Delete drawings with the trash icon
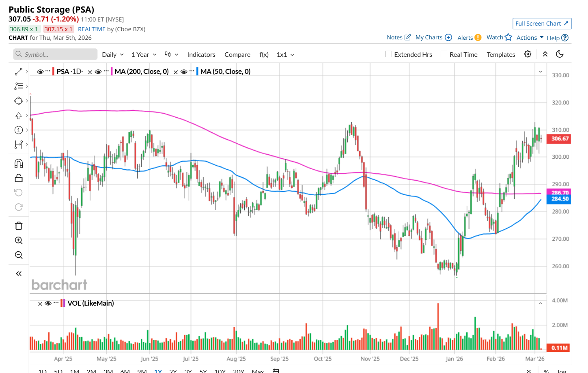588x373 pixels. click(19, 226)
